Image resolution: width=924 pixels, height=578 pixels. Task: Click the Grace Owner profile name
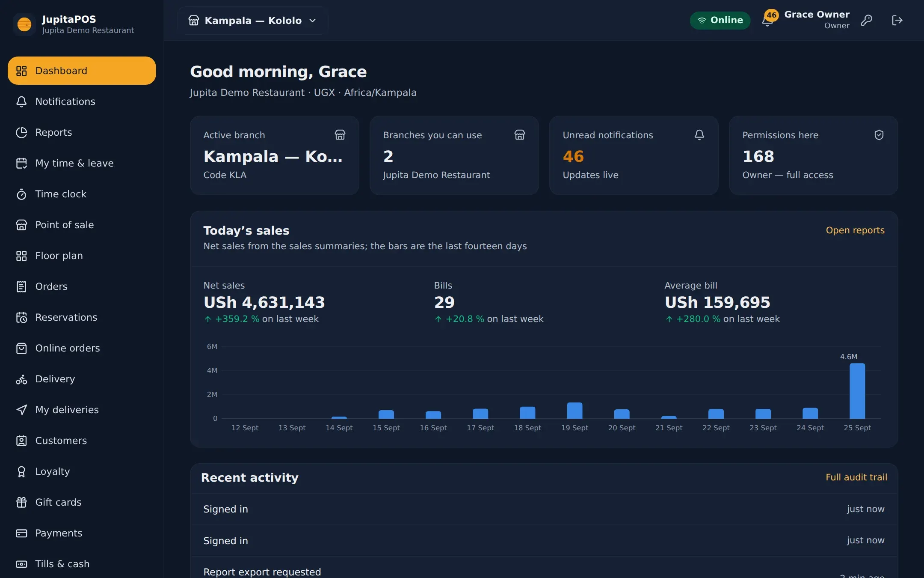[817, 15]
